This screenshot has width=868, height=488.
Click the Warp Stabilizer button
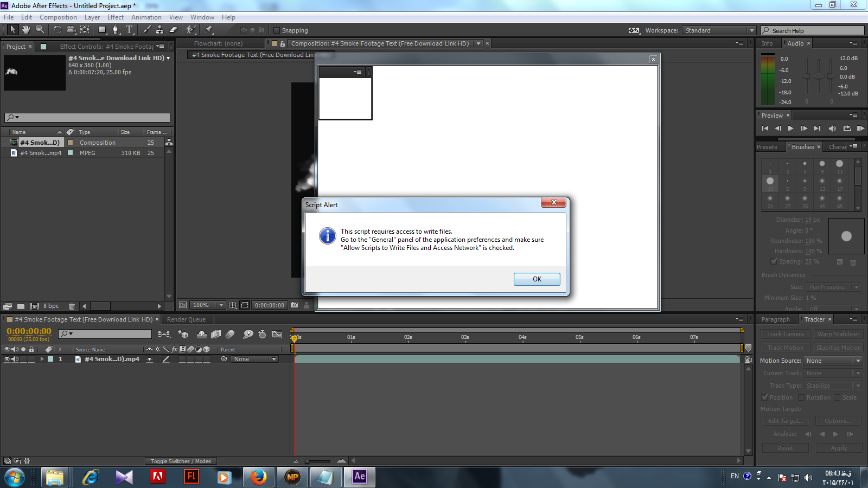pyautogui.click(x=838, y=334)
